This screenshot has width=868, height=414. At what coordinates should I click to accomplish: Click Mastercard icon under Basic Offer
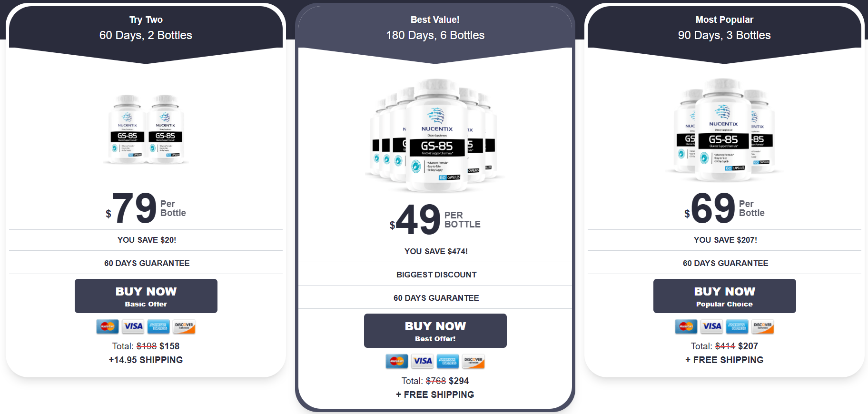pos(108,326)
